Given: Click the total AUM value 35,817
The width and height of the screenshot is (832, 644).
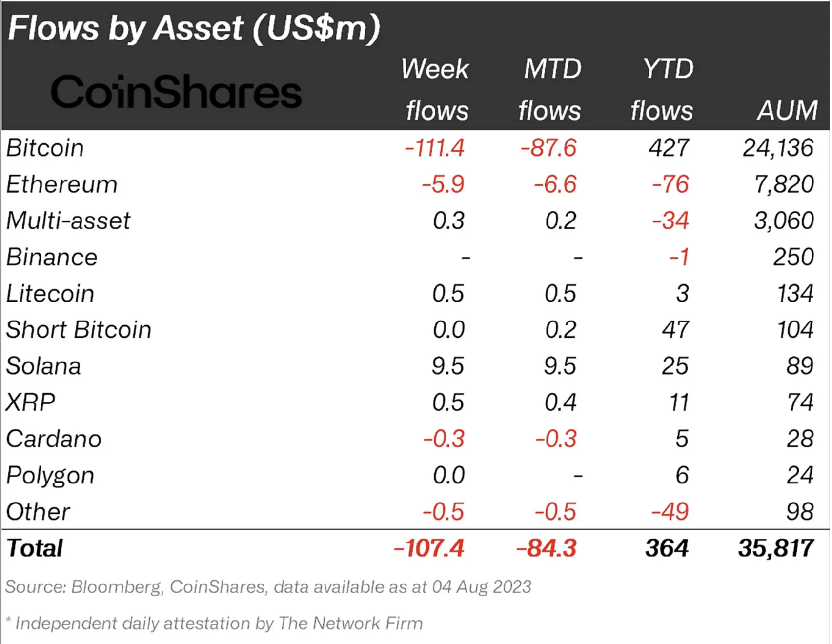Looking at the screenshot, I should [x=775, y=548].
